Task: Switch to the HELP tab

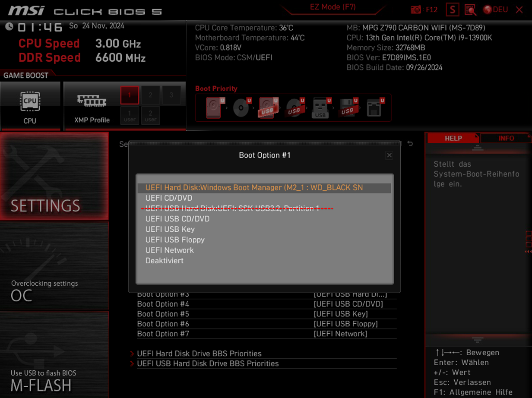Action: click(x=453, y=138)
